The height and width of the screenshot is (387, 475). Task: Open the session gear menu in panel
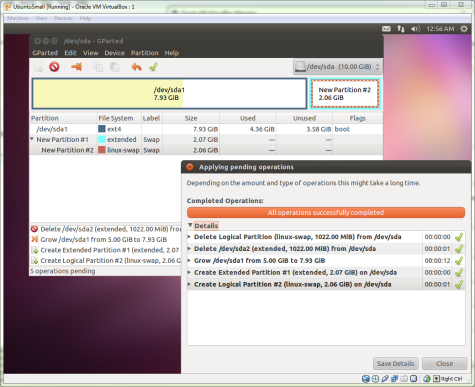click(x=464, y=29)
